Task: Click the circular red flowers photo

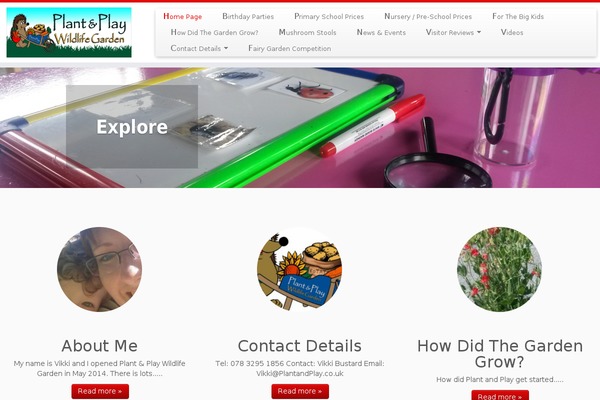Action: (499, 269)
